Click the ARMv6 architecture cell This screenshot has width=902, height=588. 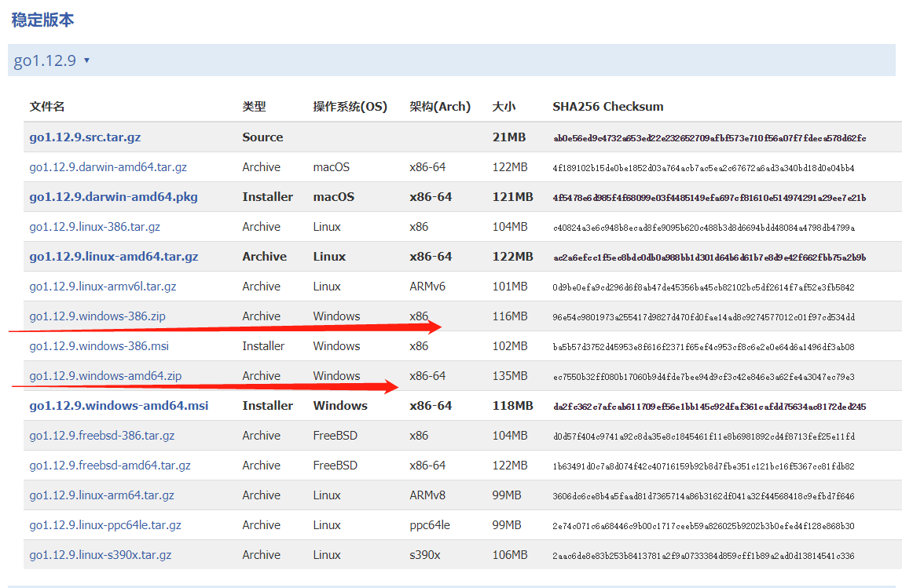point(427,287)
